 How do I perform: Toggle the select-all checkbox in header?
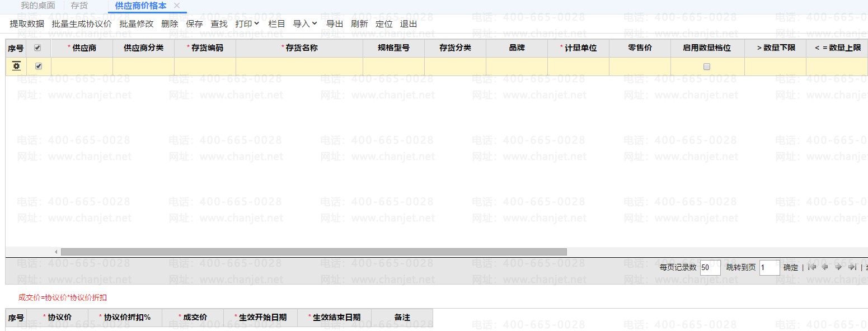pyautogui.click(x=38, y=48)
